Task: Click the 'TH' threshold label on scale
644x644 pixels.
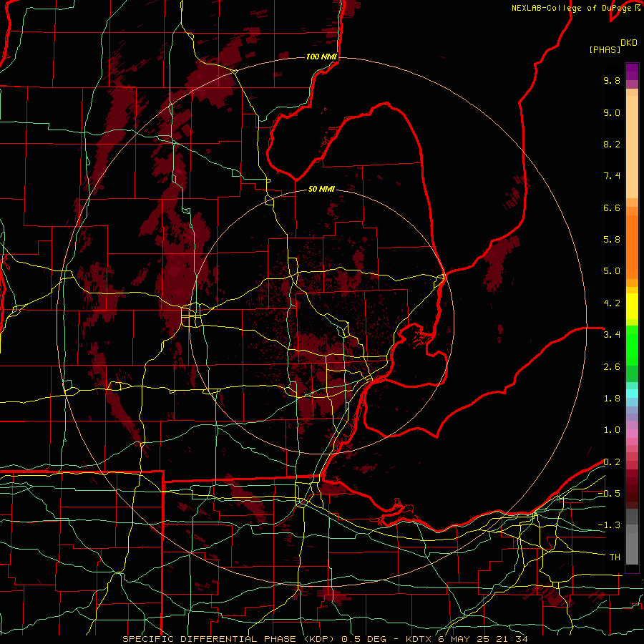Action: pos(615,557)
